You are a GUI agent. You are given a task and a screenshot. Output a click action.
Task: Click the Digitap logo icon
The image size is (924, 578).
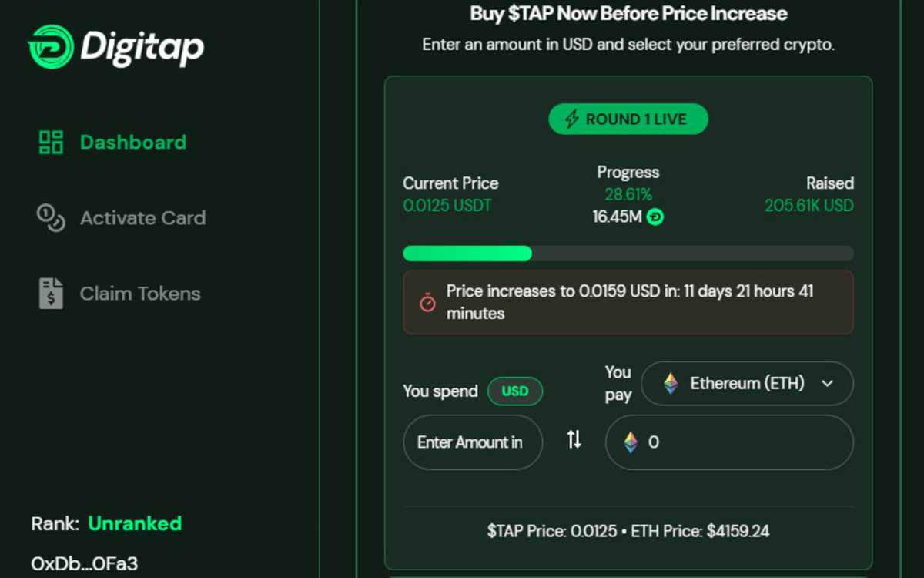(51, 47)
